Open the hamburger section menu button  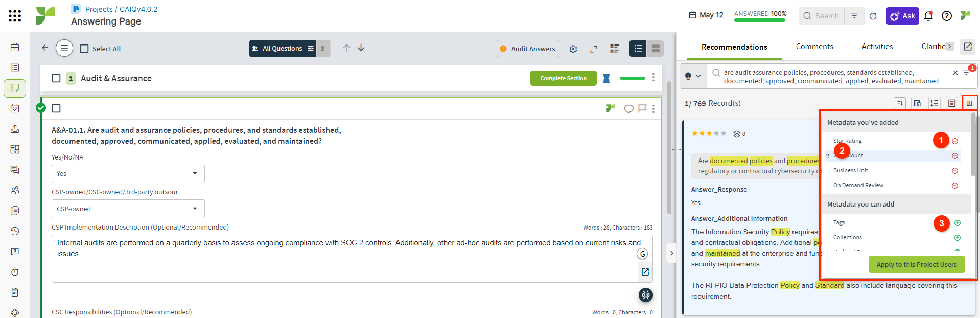(x=64, y=48)
